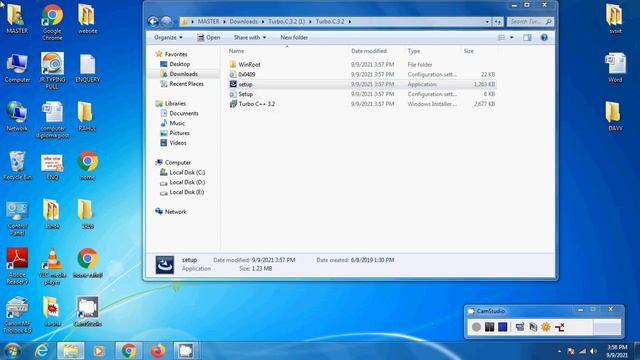Open the address bar history dropdown
The image size is (640, 360).
487,22
